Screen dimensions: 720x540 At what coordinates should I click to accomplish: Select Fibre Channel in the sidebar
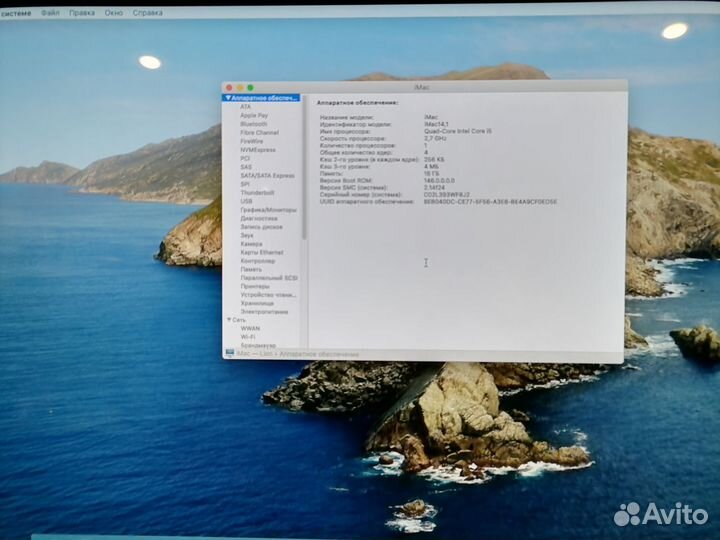259,133
